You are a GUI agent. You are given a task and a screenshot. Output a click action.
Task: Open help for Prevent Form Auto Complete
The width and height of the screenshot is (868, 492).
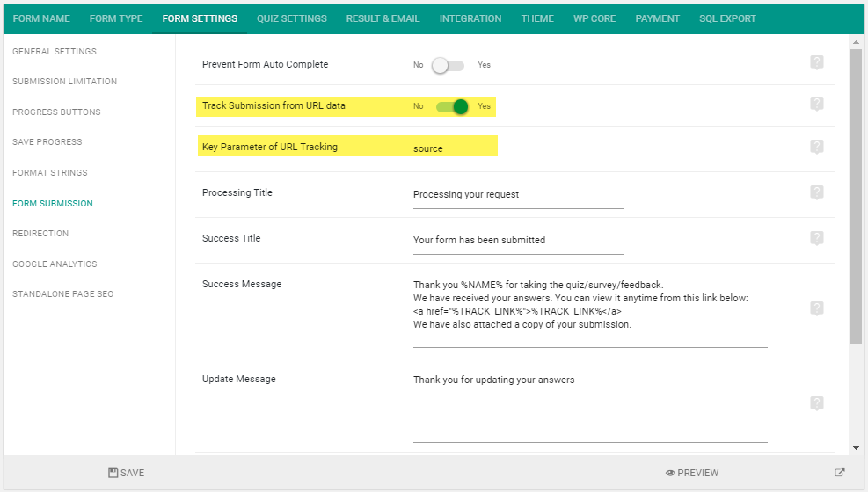pyautogui.click(x=816, y=62)
